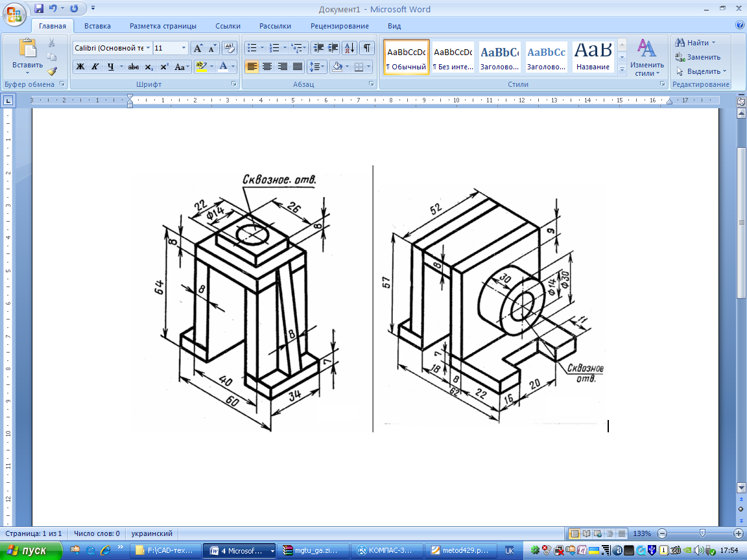This screenshot has height=560, width=747.
Task: Zoom in with the plus button
Action: click(x=739, y=533)
